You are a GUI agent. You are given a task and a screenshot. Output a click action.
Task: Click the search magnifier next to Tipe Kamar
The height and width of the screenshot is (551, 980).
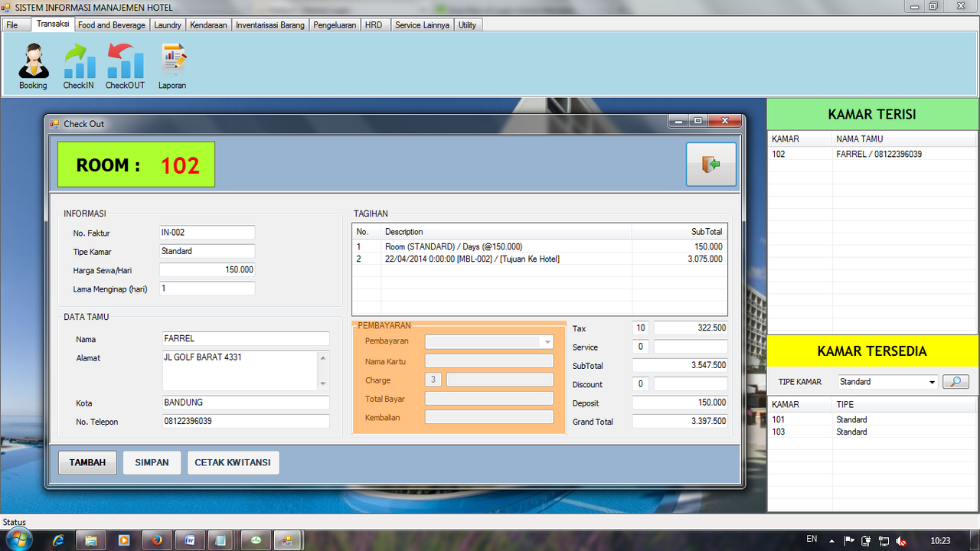pos(955,381)
